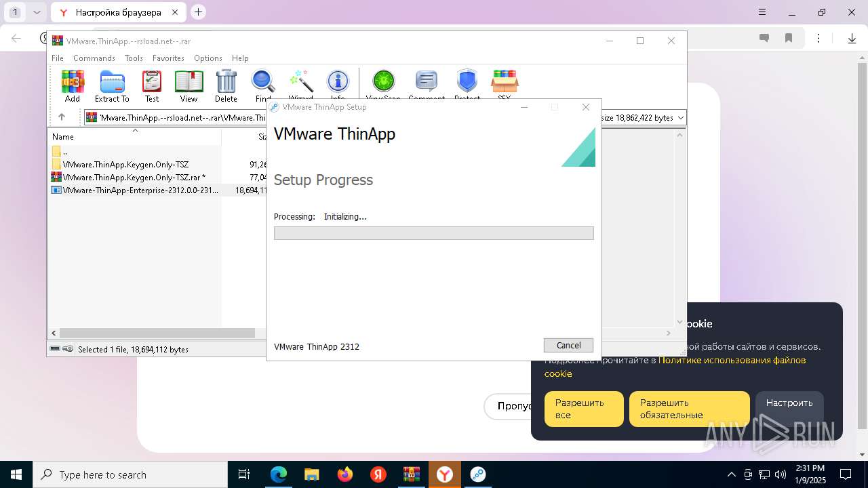This screenshot has width=868, height=488.
Task: Cancel the VMware ThinApp setup
Action: (x=568, y=345)
